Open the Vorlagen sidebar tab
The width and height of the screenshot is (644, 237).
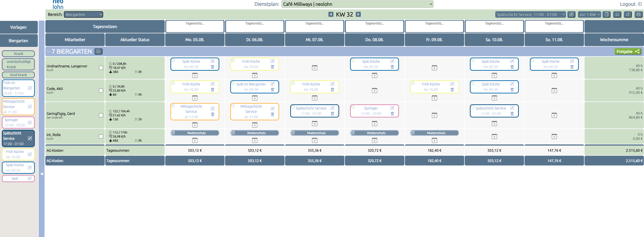point(18,27)
